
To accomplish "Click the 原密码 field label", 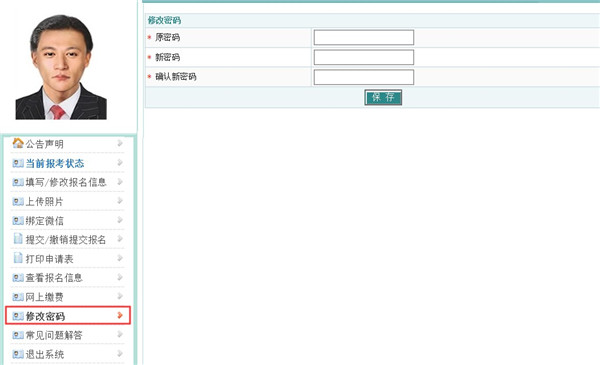I will [x=168, y=37].
